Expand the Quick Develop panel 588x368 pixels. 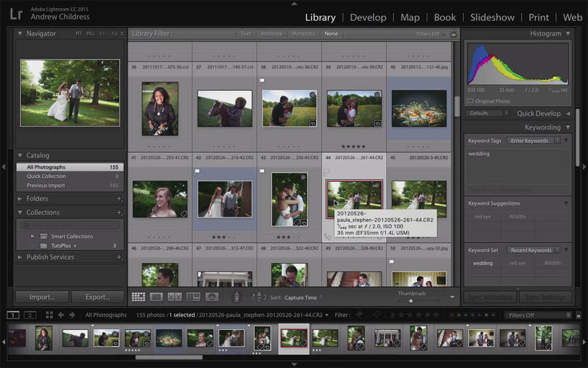pos(568,113)
